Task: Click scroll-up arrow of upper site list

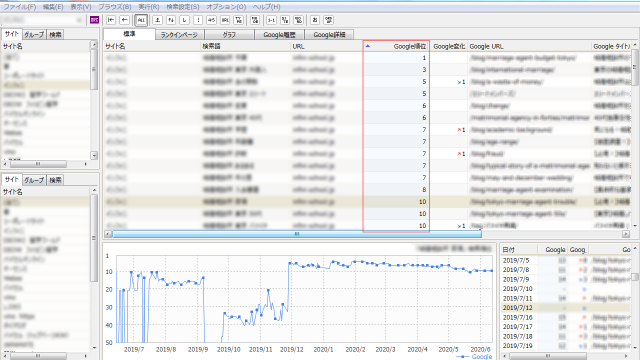Action: click(x=94, y=44)
